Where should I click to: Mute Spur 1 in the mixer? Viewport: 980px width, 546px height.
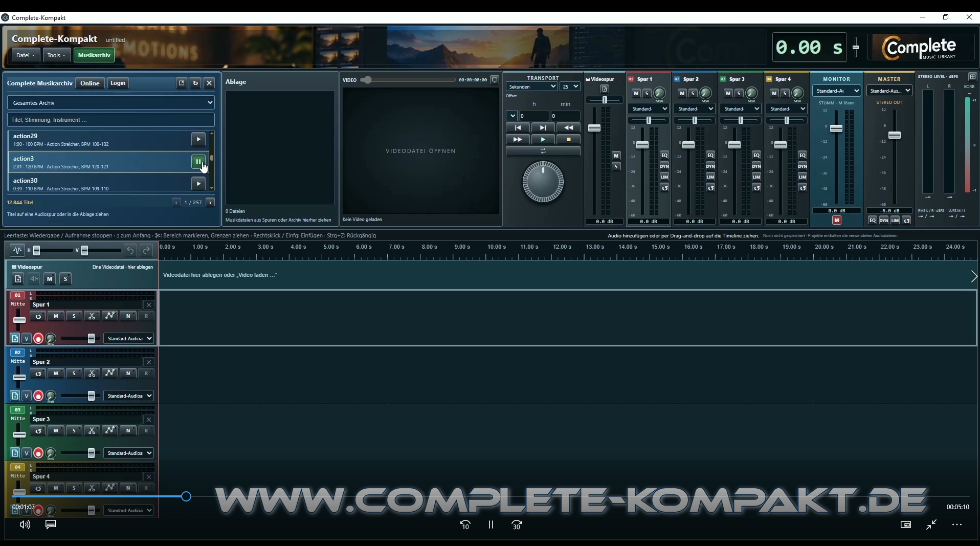point(636,93)
